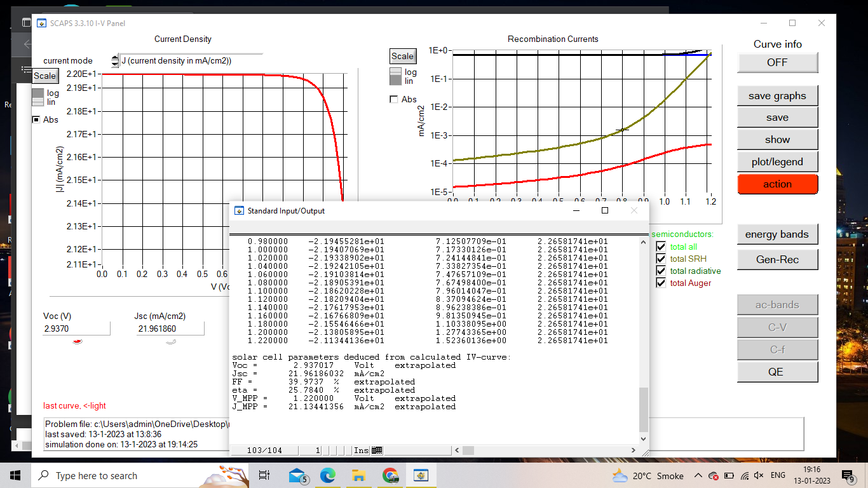The height and width of the screenshot is (488, 868).
Task: Click the SCAPS application taskbar icon
Action: 421,475
